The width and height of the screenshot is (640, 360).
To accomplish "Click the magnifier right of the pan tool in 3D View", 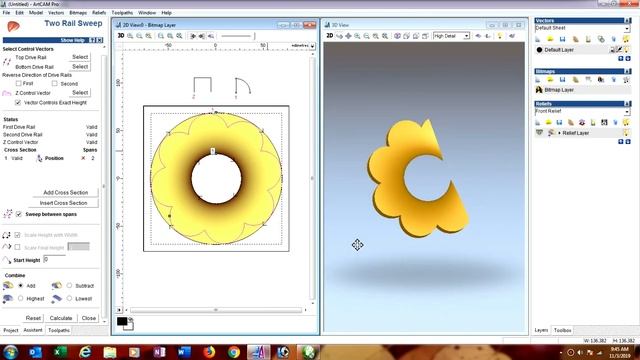I will (x=357, y=36).
